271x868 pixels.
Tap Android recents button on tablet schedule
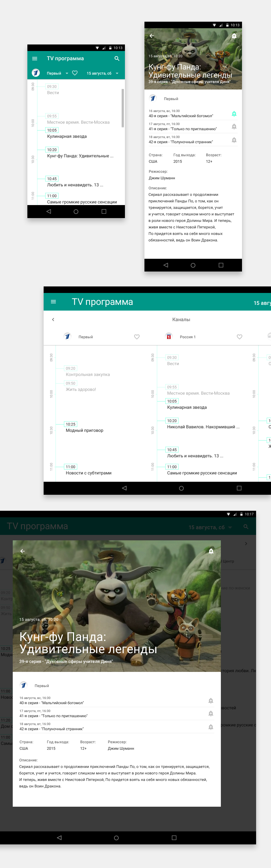[x=239, y=488]
